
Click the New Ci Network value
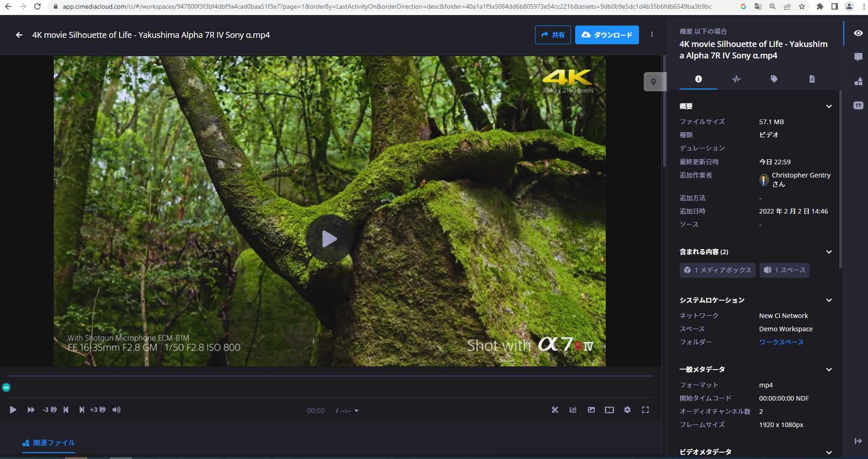(x=783, y=316)
